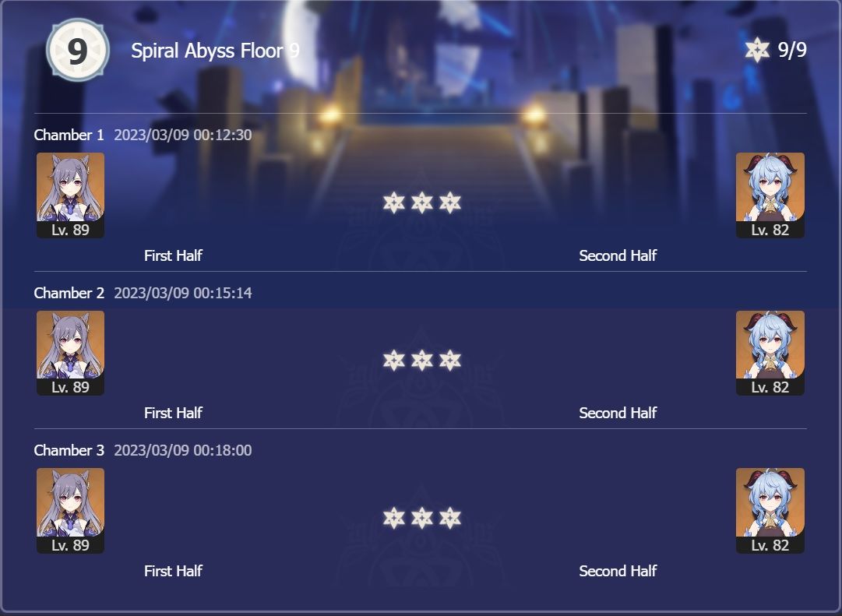Select Chamber 1 second half Lv. 82 character
Image resolution: width=842 pixels, height=616 pixels.
tap(770, 195)
